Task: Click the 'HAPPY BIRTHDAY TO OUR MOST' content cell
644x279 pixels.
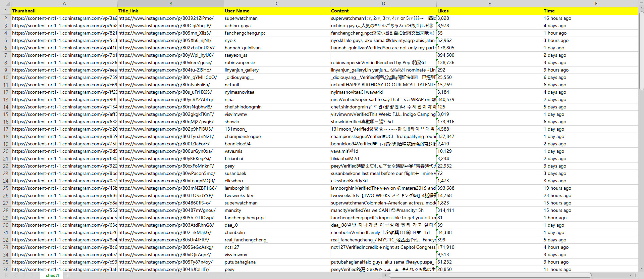Action: 383,85
